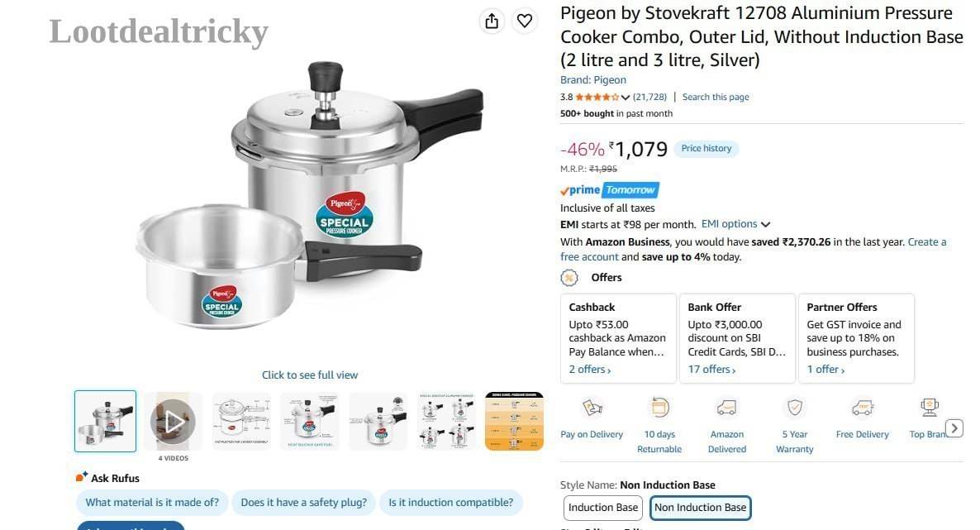Click the 5 Year Warranty shield icon
Image resolution: width=980 pixels, height=530 pixels.
[794, 408]
